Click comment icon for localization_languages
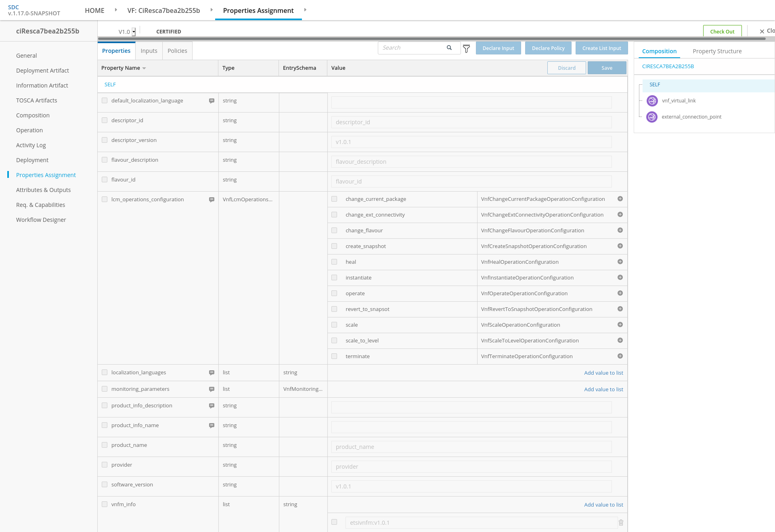Image resolution: width=775 pixels, height=532 pixels. (212, 373)
